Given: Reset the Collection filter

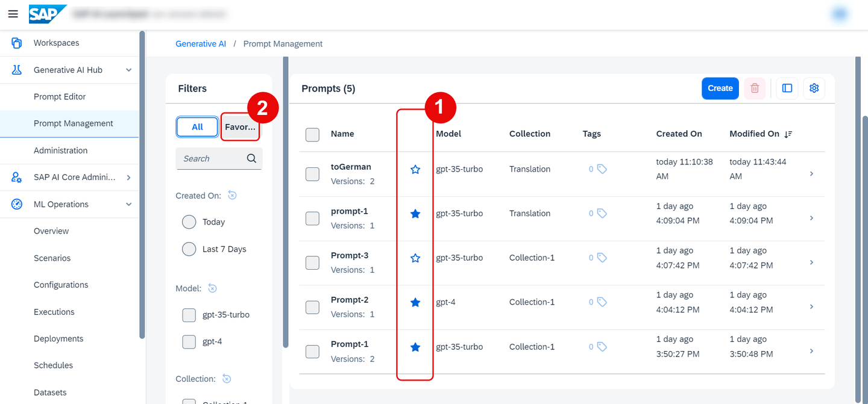Looking at the screenshot, I should pyautogui.click(x=227, y=379).
